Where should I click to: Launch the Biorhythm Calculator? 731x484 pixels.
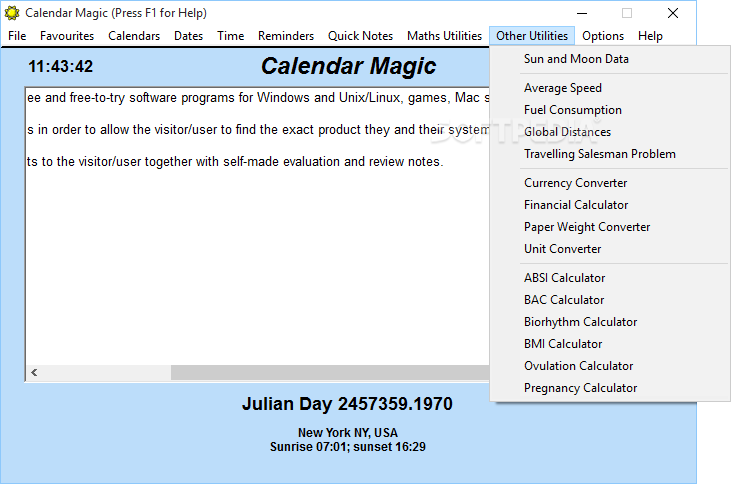[610, 321]
